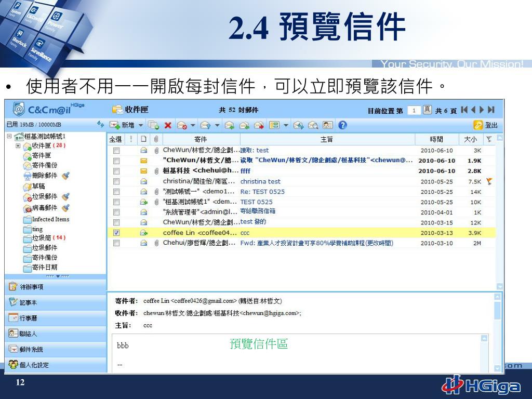
Task: Click broom icon next to 刪除郵件 folder
Action: 66,176
